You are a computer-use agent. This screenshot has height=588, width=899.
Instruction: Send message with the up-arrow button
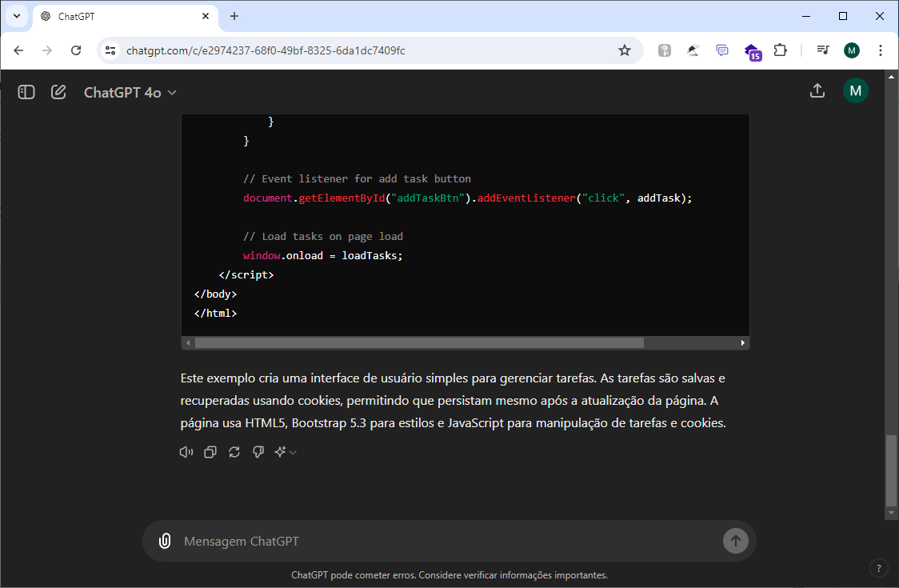click(736, 541)
